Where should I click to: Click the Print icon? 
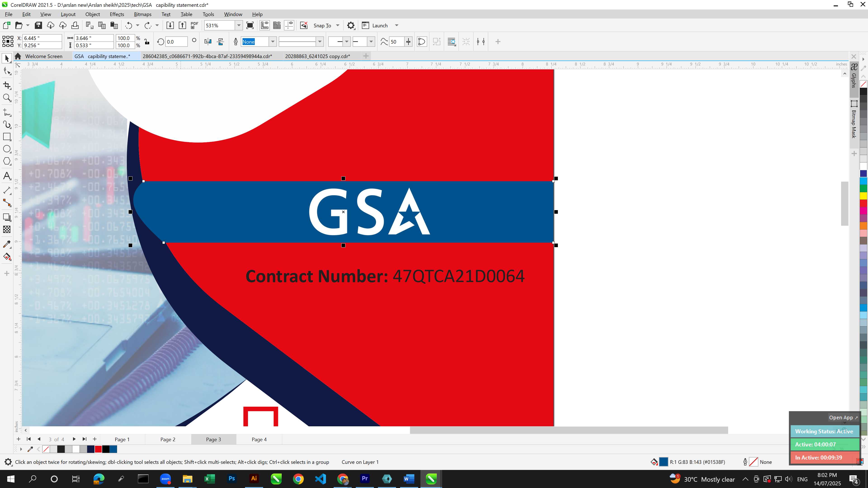[75, 26]
